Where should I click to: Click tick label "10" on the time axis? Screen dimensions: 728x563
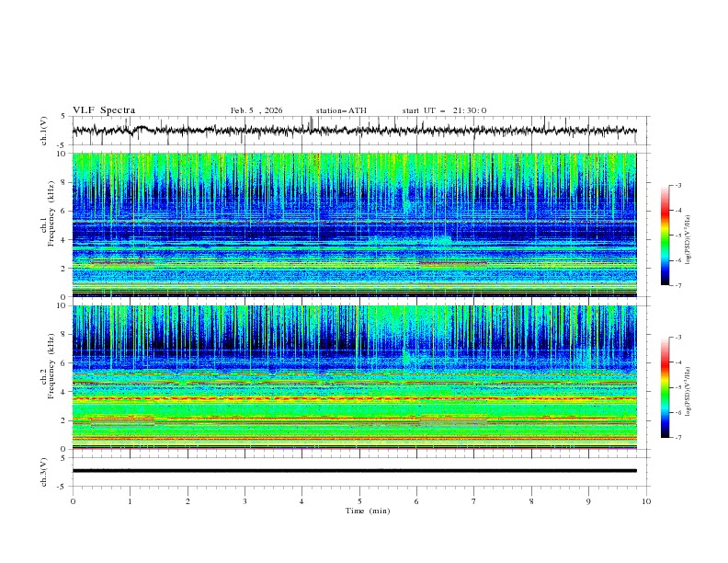pyautogui.click(x=646, y=501)
